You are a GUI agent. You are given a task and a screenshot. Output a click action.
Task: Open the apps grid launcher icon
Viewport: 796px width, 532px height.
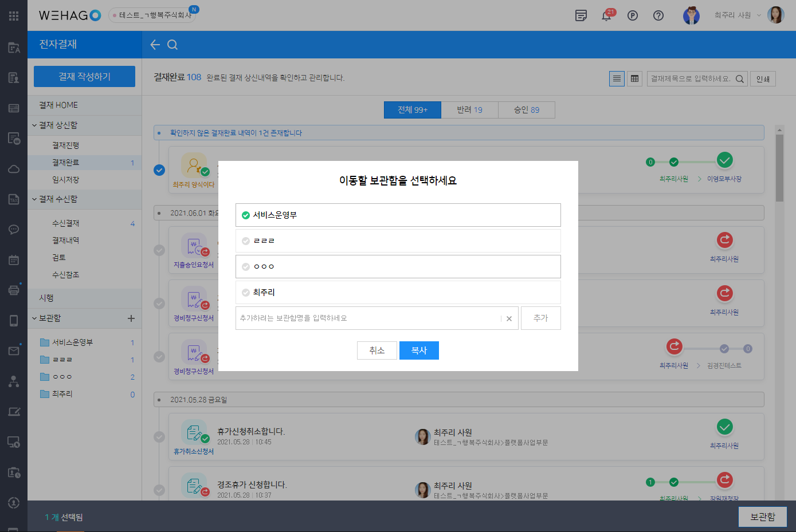14,16
